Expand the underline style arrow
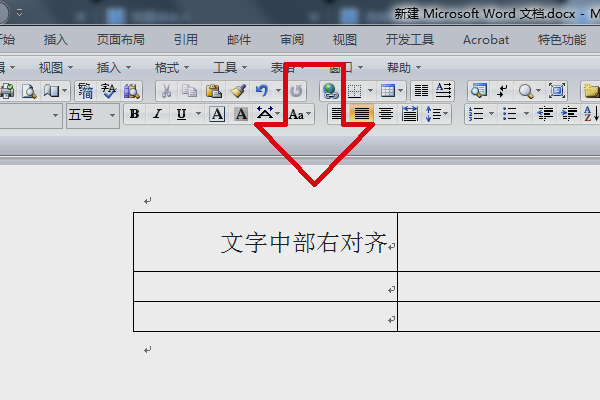This screenshot has width=600, height=400. tap(198, 114)
